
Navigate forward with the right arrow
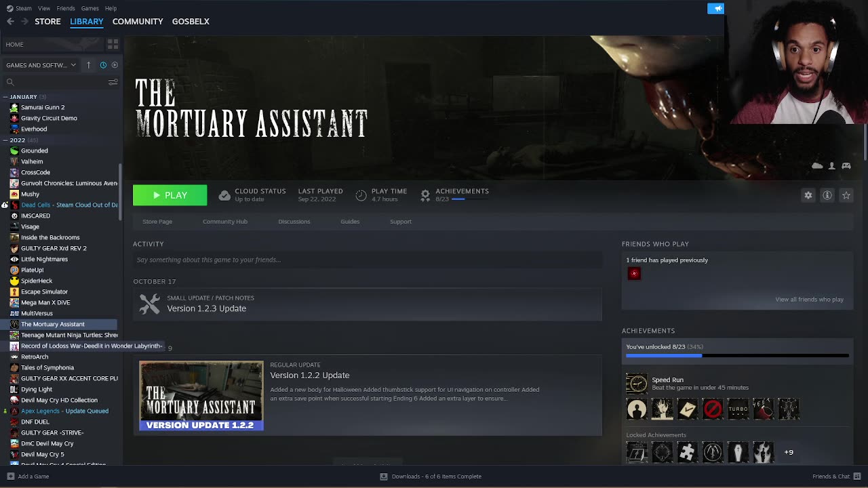point(24,22)
